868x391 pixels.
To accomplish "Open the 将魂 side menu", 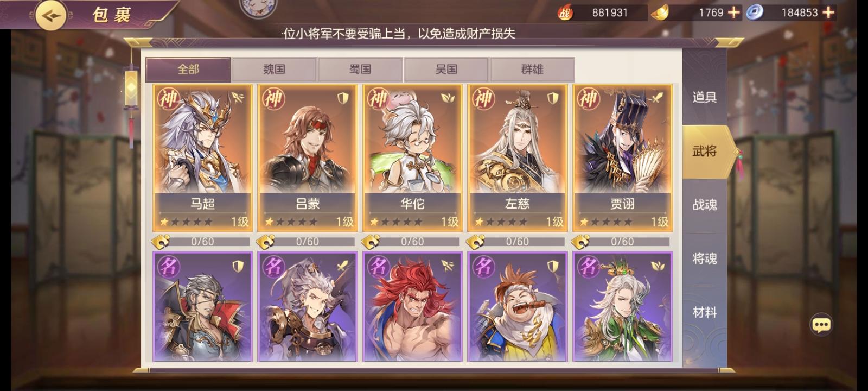I will [705, 259].
